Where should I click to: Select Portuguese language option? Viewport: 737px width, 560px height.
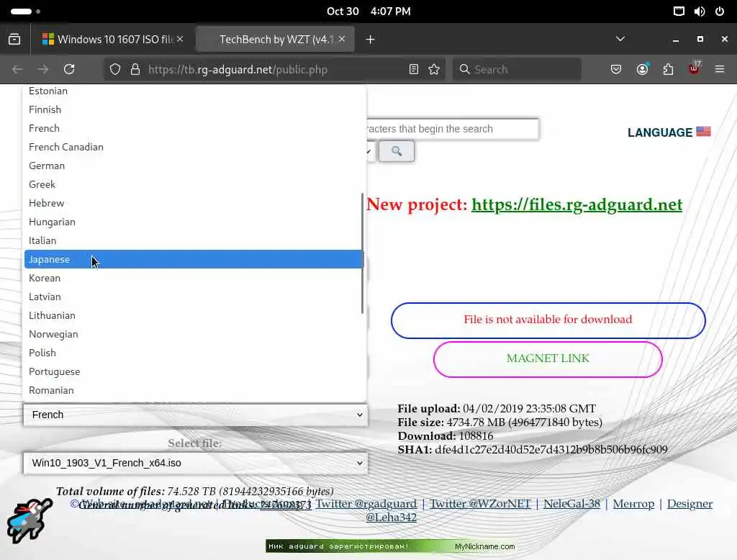(x=194, y=371)
